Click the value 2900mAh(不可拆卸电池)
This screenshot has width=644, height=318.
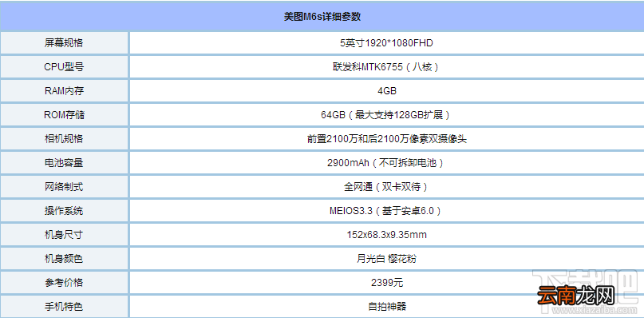point(386,162)
